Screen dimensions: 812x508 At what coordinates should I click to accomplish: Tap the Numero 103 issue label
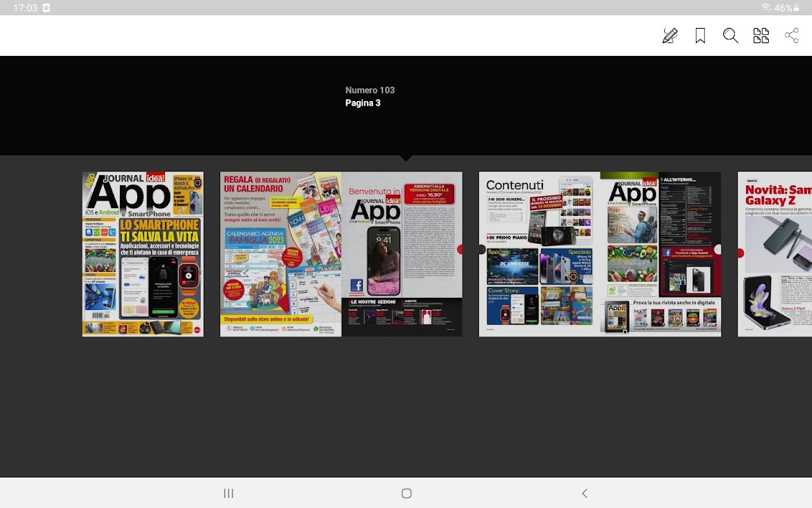click(x=370, y=90)
